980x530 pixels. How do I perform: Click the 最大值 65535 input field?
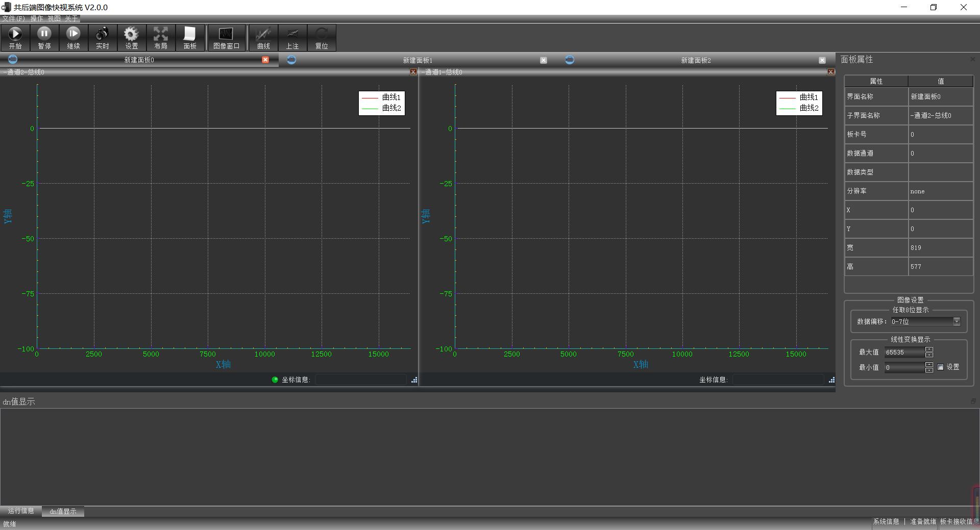pos(904,352)
